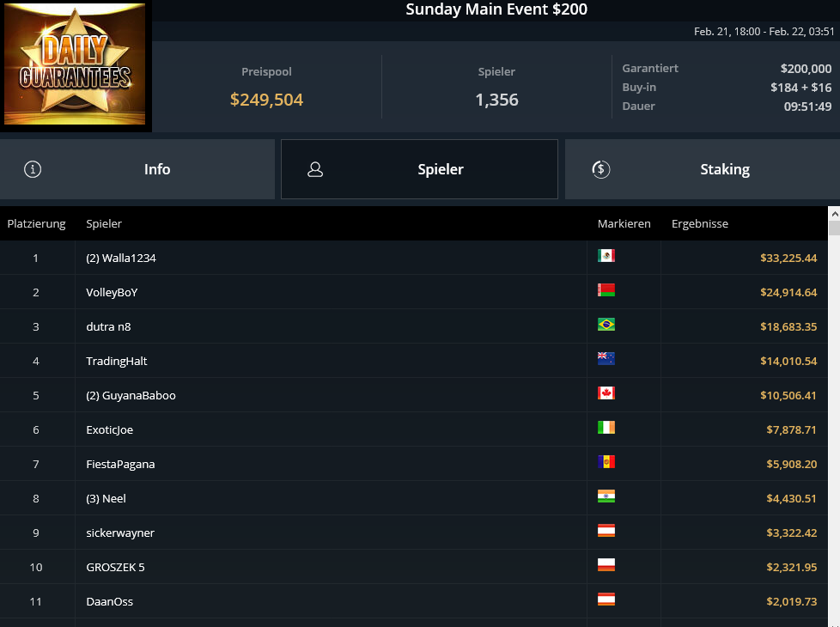Select the Spieler tab
840x627 pixels.
coord(419,169)
